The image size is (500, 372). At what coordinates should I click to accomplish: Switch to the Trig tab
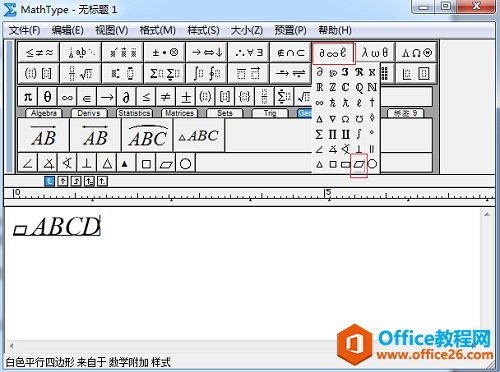tap(270, 113)
